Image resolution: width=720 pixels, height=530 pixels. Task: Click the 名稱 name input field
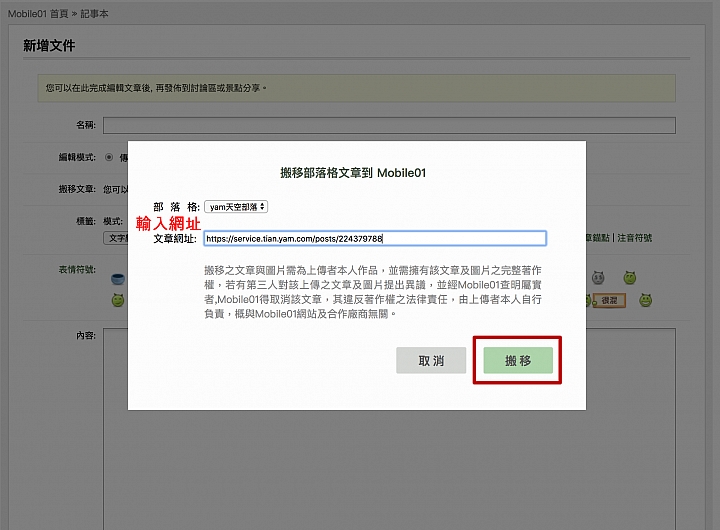(389, 125)
